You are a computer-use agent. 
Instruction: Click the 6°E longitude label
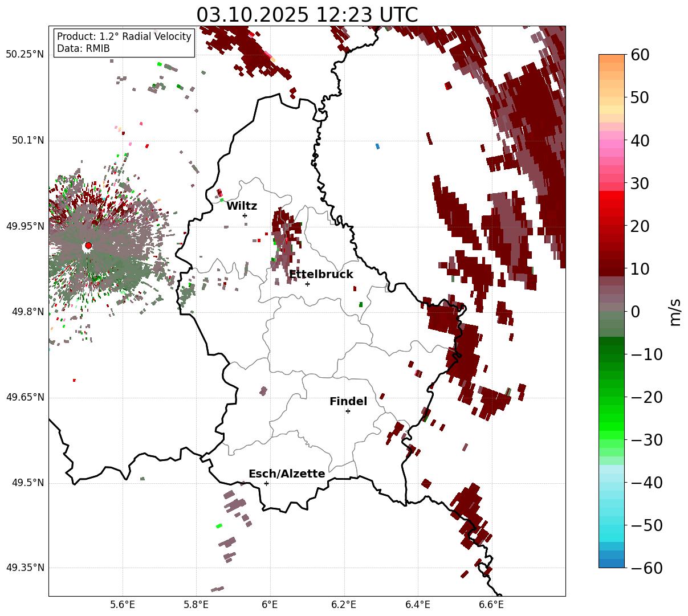coord(270,604)
